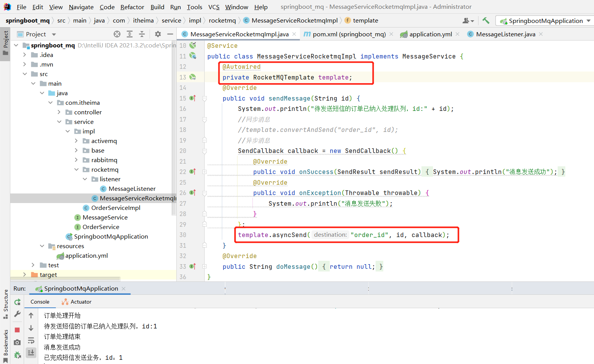This screenshot has height=364, width=594.
Task: Click the gutter bean icon on line 10
Action: point(193,45)
